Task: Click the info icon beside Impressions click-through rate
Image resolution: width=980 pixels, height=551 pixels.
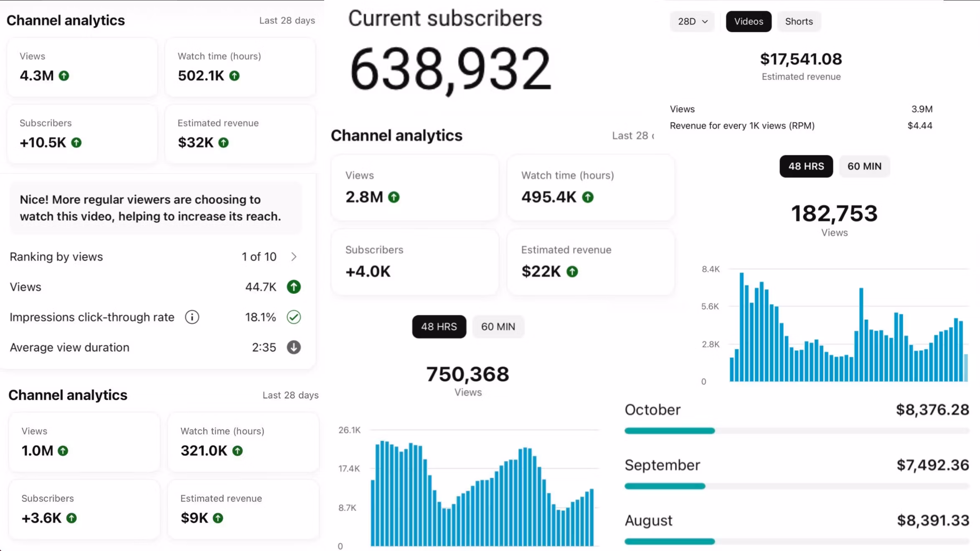Action: [x=192, y=317]
